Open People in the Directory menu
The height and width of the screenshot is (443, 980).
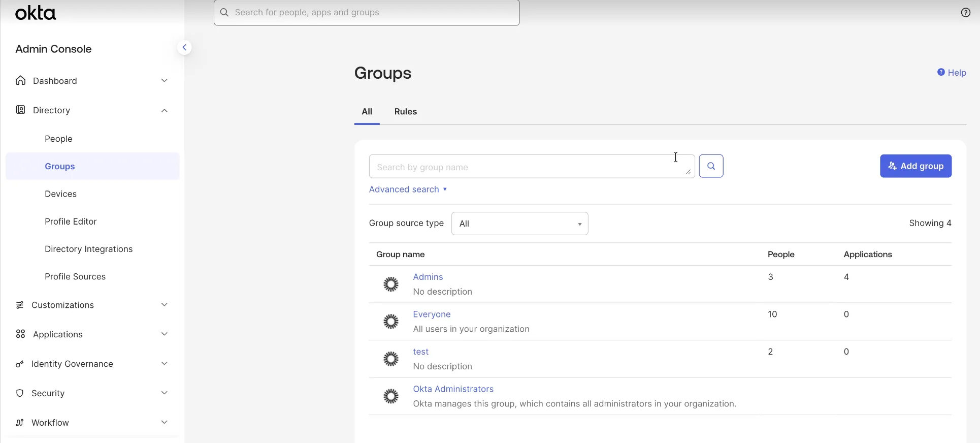[58, 139]
